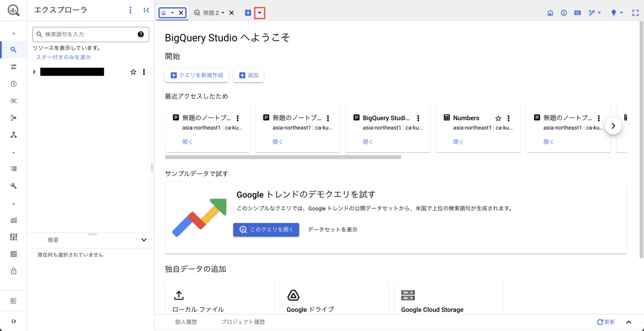Expand the history panel chevron at bottom
Viewport: 644px width, 331px height.
tap(628, 322)
